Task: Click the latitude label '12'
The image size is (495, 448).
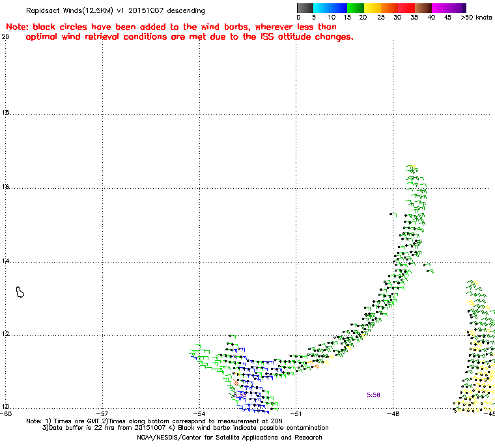Action: 5,334
